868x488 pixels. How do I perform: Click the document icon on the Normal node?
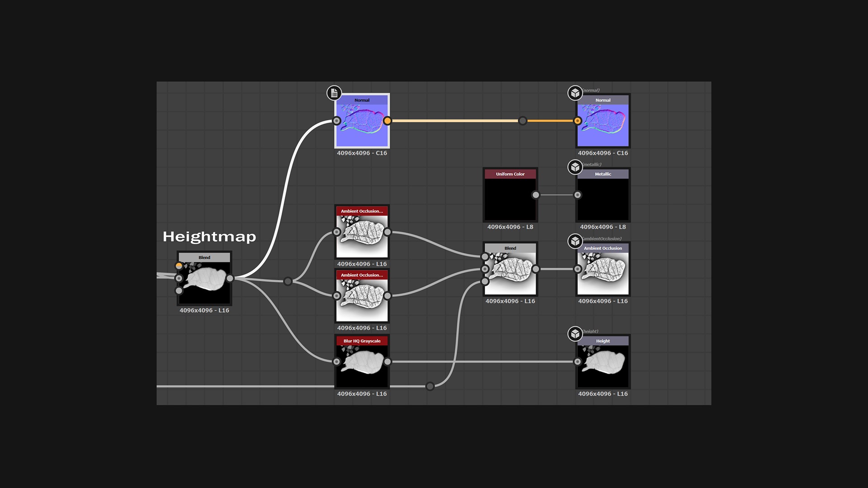[x=334, y=93]
